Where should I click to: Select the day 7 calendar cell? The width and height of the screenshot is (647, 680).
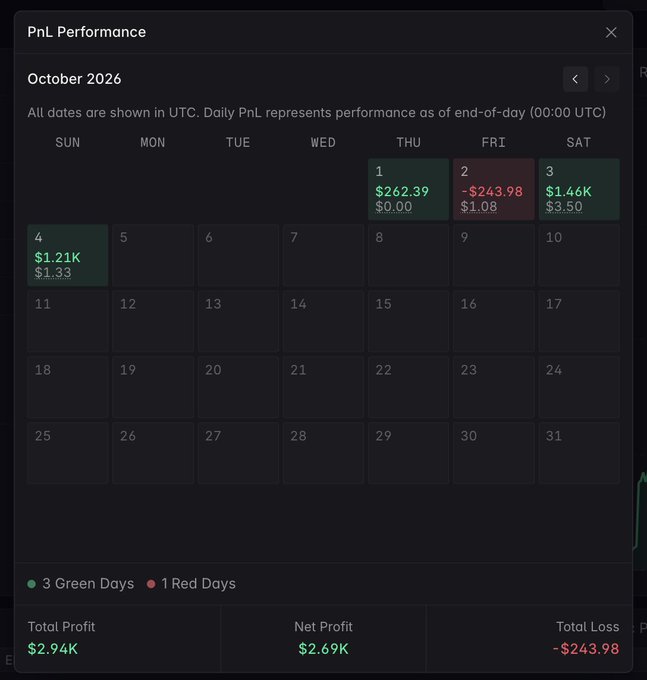pyautogui.click(x=323, y=255)
